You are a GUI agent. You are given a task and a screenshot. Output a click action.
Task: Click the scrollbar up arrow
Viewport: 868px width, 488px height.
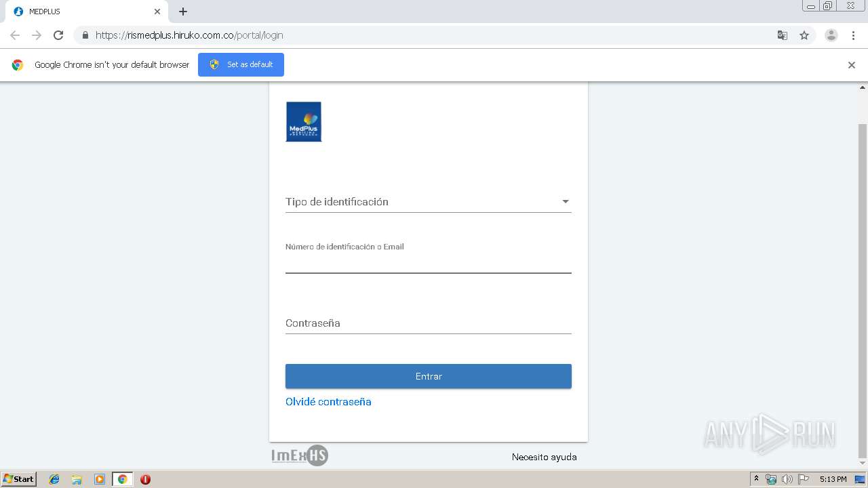[863, 87]
